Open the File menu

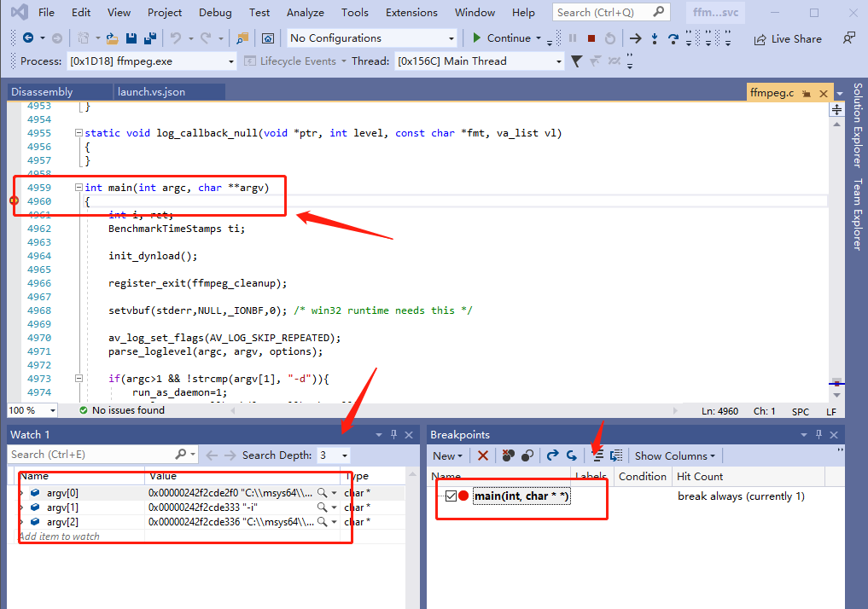click(46, 12)
